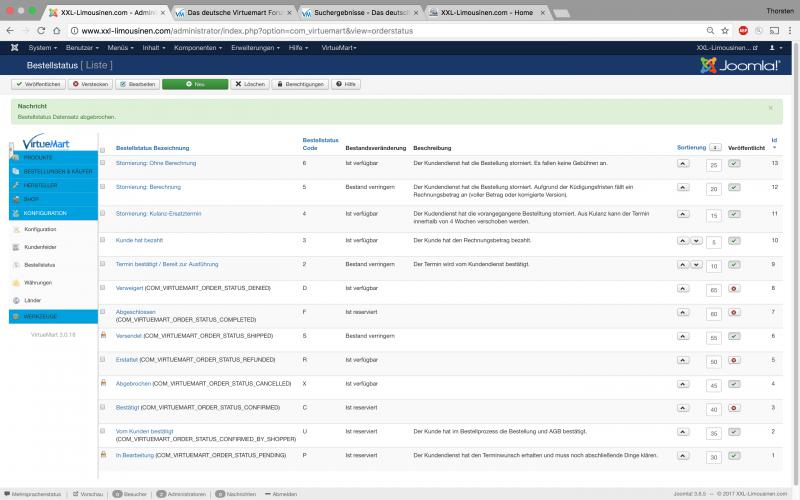The height and width of the screenshot is (500, 800).
Task: Tick the select-all checkbox in table header
Action: click(x=102, y=150)
